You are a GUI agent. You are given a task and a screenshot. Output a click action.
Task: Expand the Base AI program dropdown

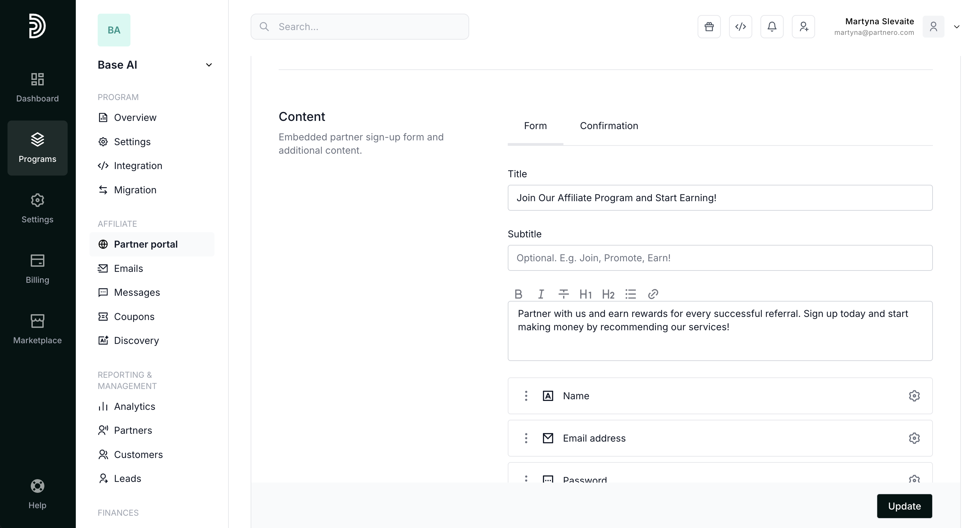click(209, 65)
